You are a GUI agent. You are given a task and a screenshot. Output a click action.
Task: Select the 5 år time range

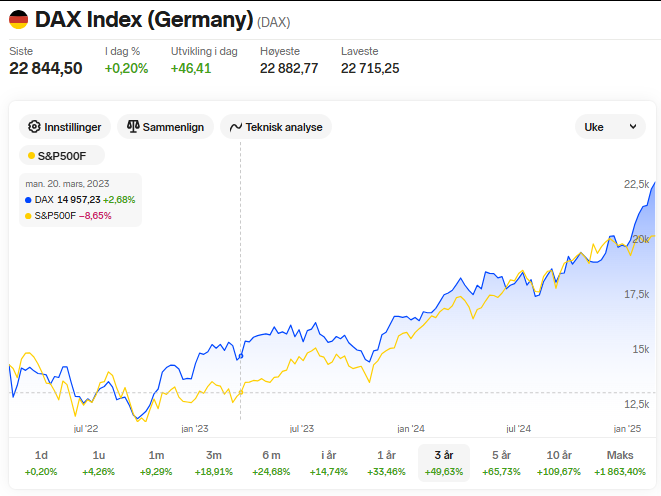(501, 462)
